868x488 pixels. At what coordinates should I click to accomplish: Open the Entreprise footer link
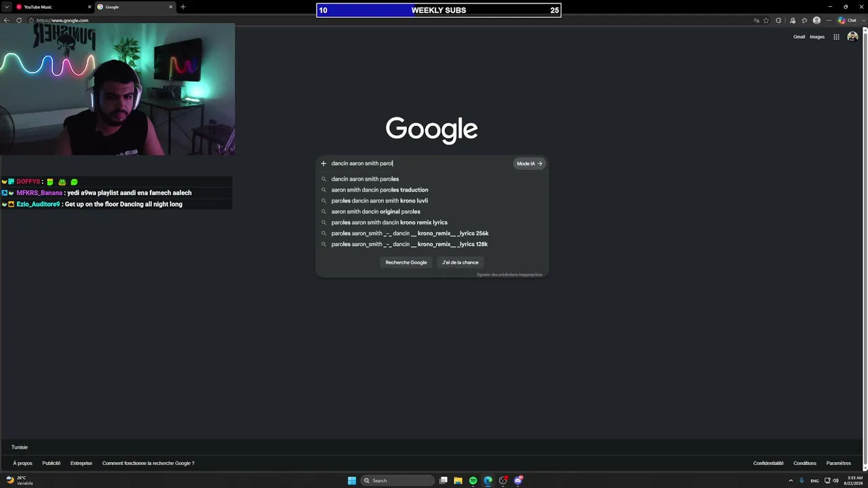(x=81, y=464)
